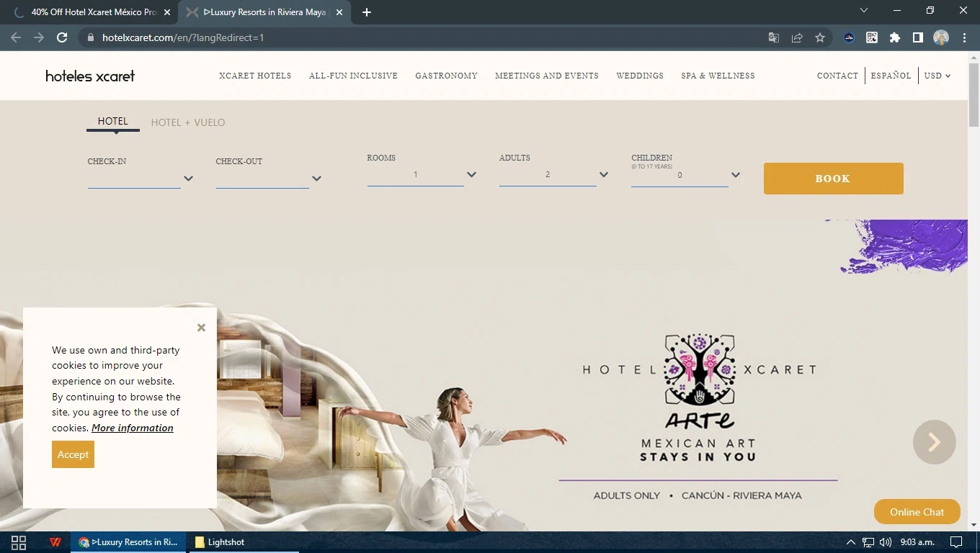Open the Xcaret Hotels menu
Screen dimensions: 980x553
point(255,76)
